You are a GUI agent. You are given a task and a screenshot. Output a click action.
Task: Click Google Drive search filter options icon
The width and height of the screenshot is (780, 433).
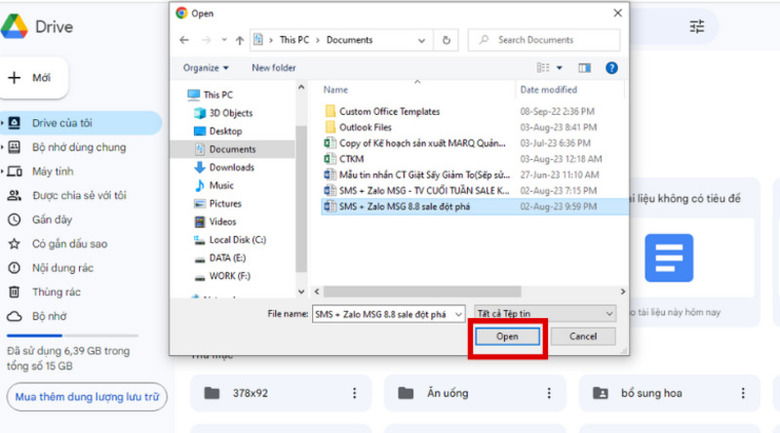(x=697, y=27)
